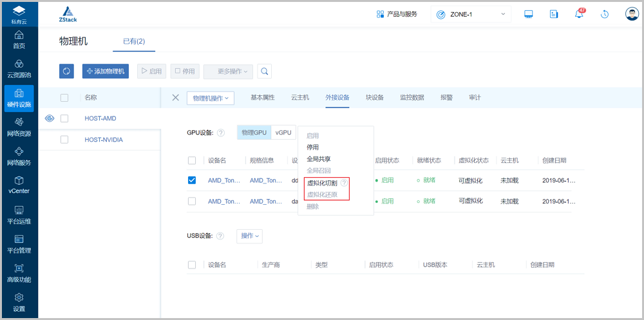Open 设置 settings in sidebar
The height and width of the screenshot is (320, 644).
(x=19, y=302)
